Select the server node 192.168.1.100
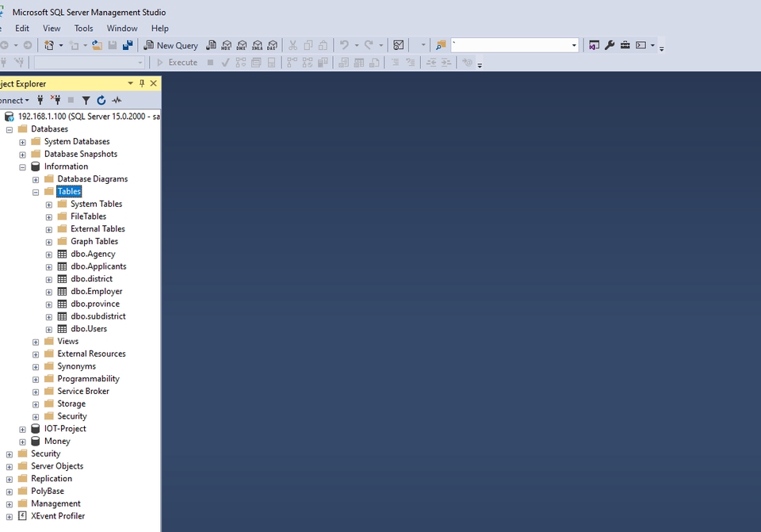This screenshot has width=761, height=532. coord(89,117)
